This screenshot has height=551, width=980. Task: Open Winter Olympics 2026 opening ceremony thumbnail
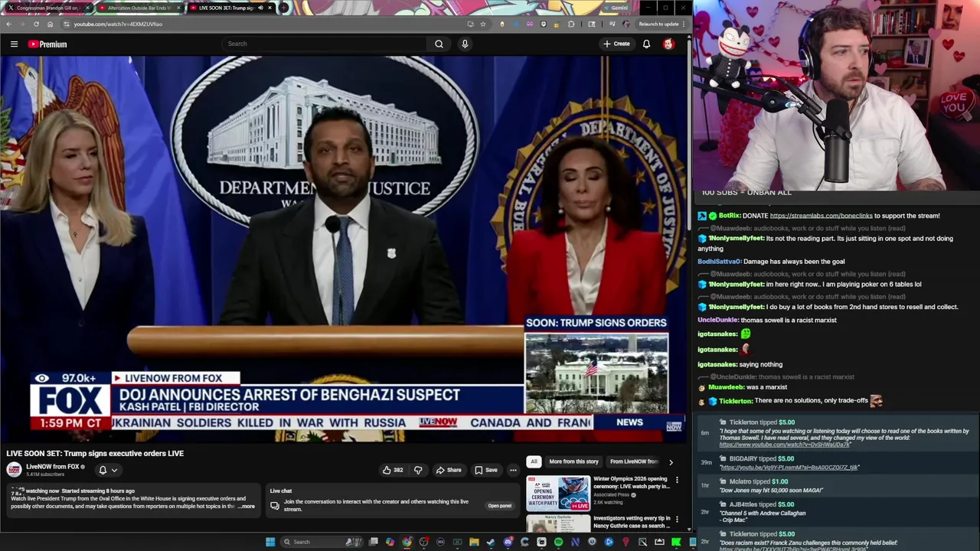pos(557,492)
